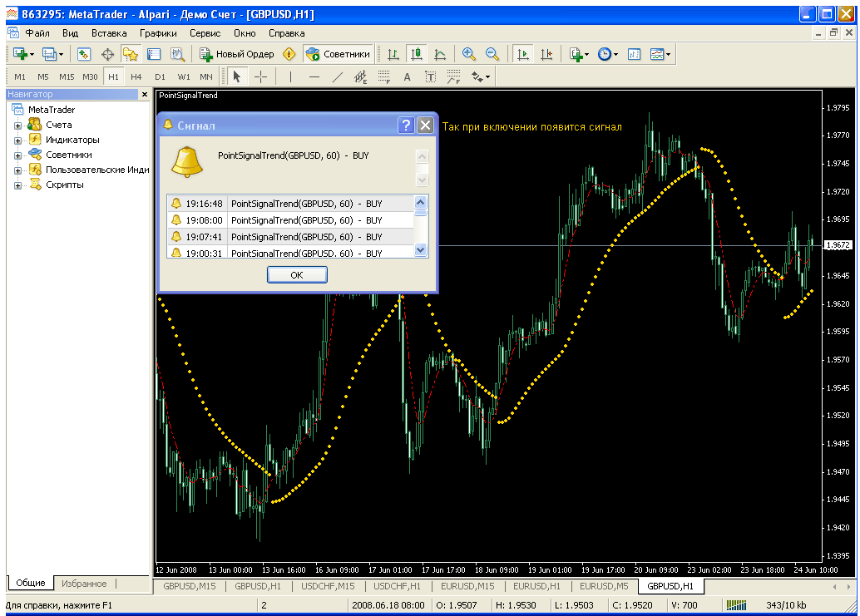Switch to the Избранное navigator tab

[84, 584]
